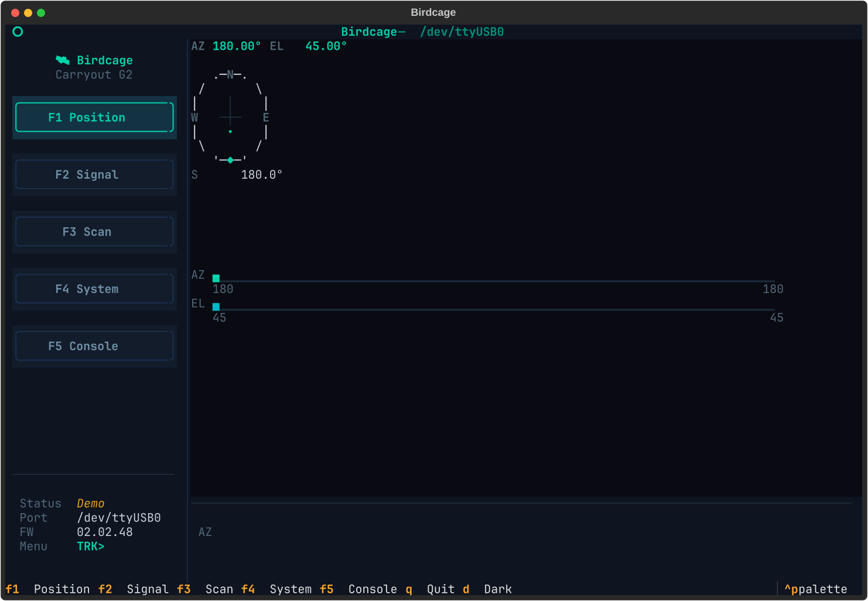Click the Birdcage antenna logo icon

pyautogui.click(x=63, y=60)
